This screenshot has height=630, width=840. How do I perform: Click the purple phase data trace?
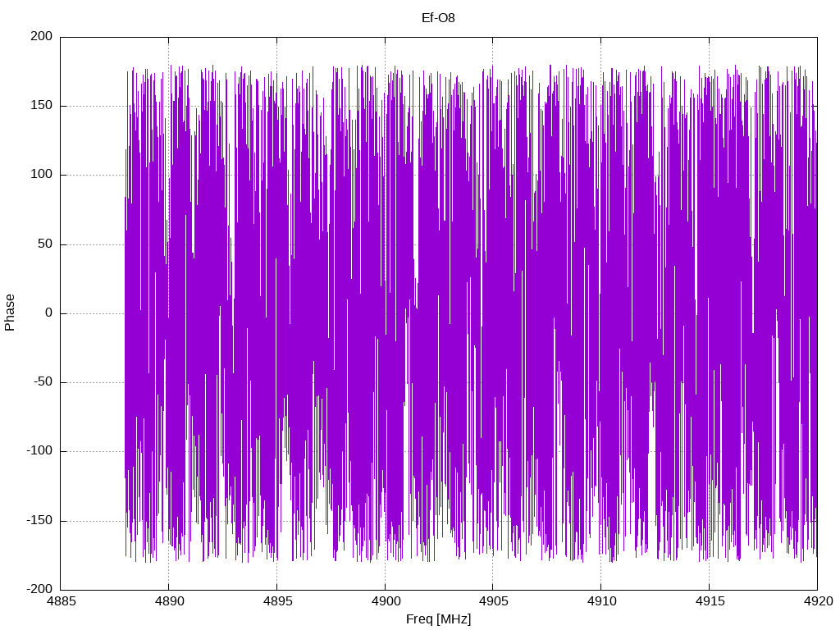[471, 313]
